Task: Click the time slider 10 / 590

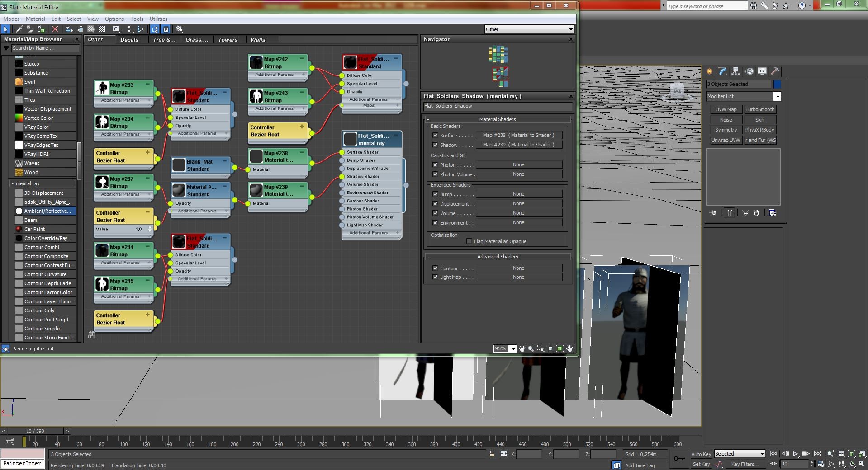Action: pyautogui.click(x=35, y=431)
